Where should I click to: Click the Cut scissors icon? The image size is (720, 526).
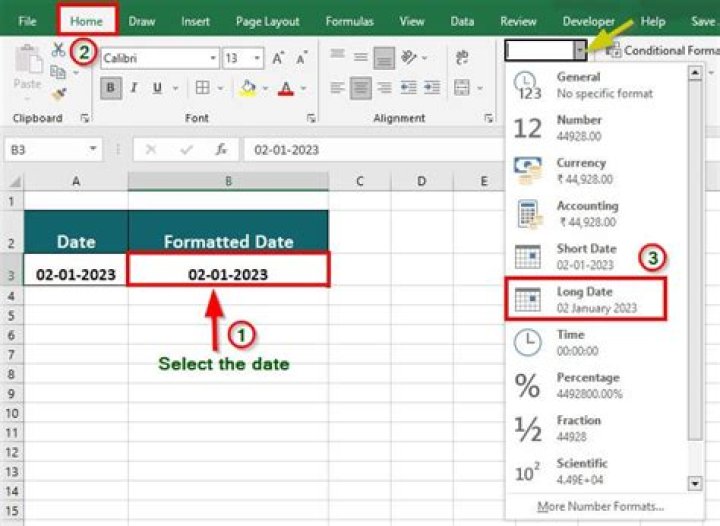(58, 49)
